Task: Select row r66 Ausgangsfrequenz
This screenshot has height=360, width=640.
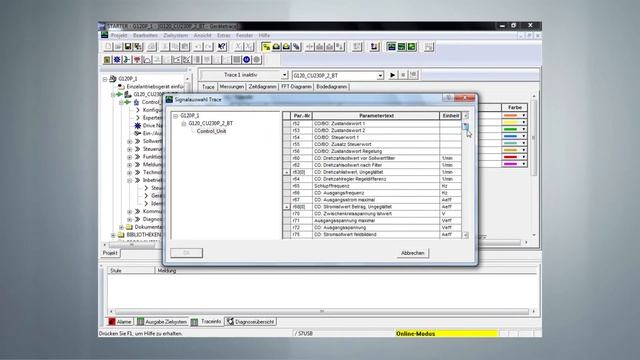Action: [x=373, y=193]
